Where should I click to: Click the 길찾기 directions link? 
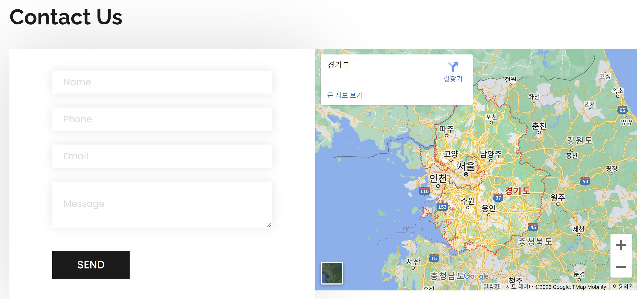453,79
